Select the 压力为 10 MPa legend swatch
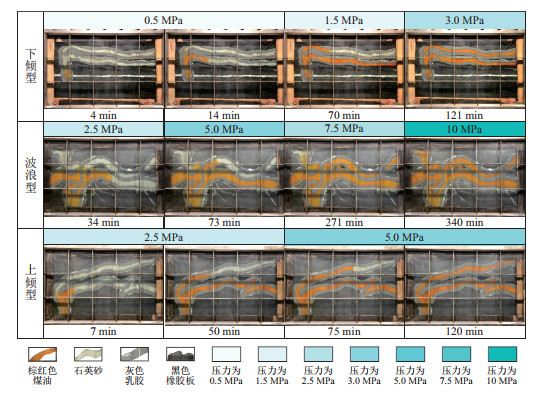Image resolution: width=542 pixels, height=396 pixels. [x=502, y=354]
